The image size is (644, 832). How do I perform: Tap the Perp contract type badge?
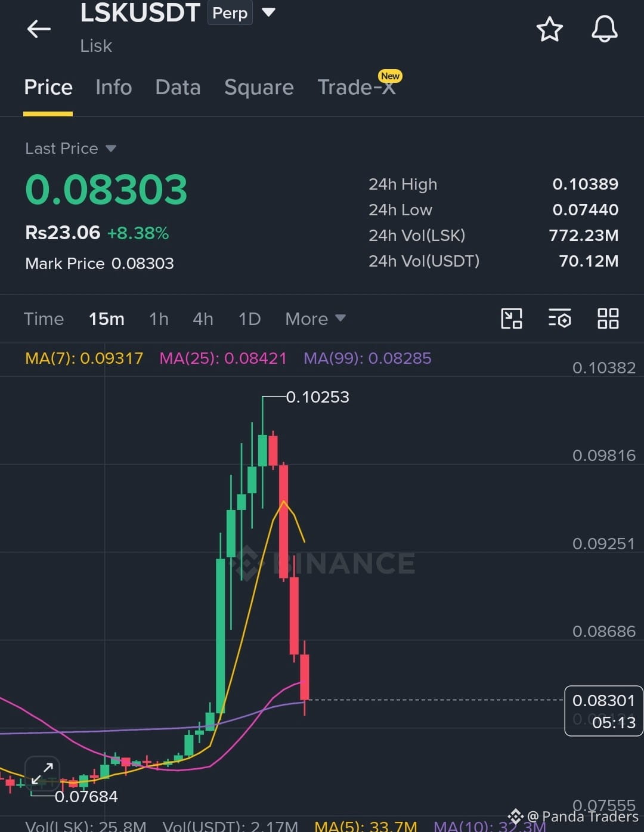(230, 13)
